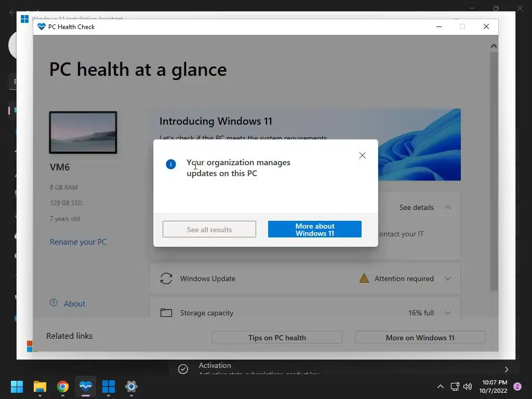Minimize the PC Health Check window
The height and width of the screenshot is (399, 532).
coord(439,26)
